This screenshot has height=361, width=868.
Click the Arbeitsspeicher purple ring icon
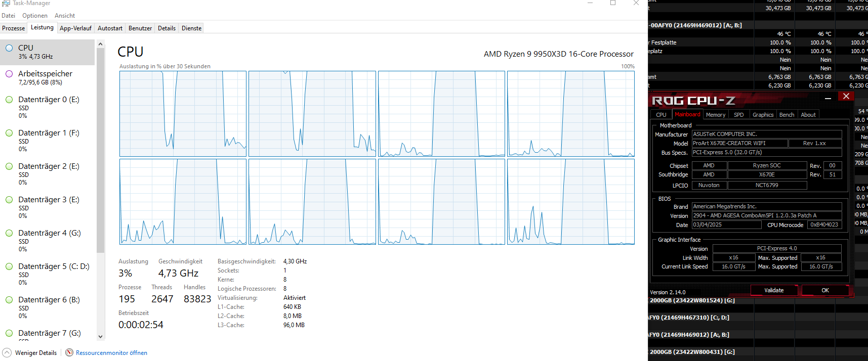(9, 74)
